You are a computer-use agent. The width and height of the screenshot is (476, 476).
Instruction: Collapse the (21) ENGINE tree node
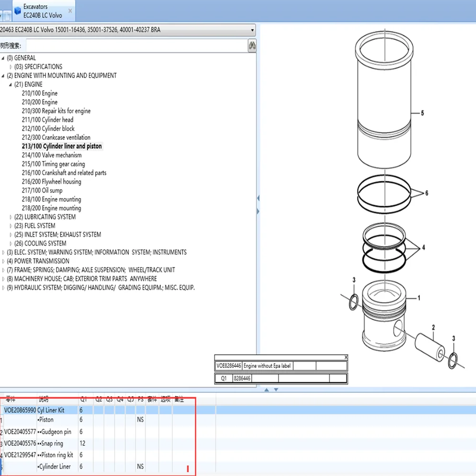pyautogui.click(x=11, y=84)
